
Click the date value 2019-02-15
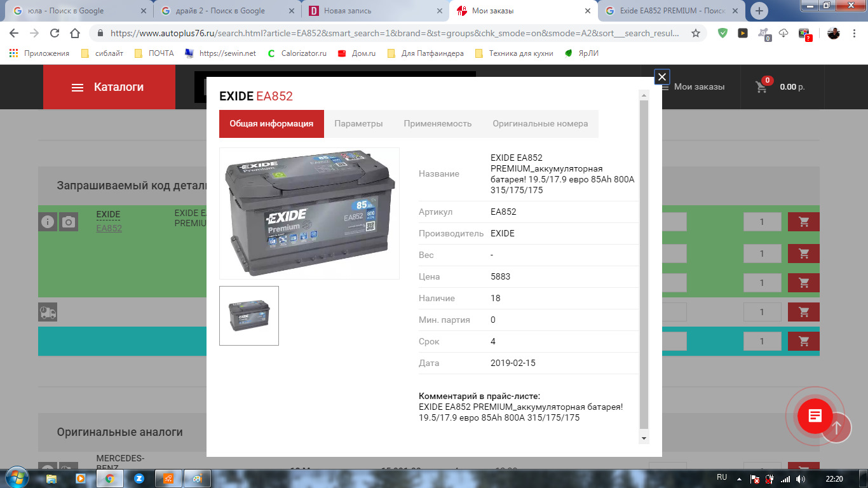tap(513, 363)
